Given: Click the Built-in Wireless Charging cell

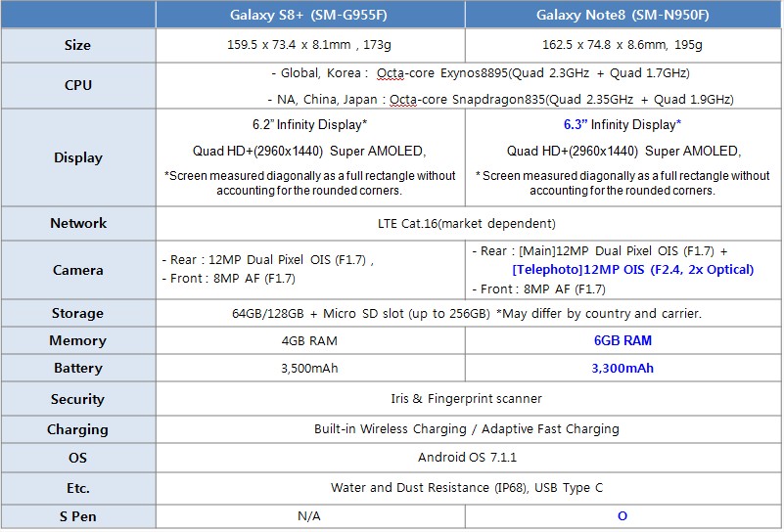Looking at the screenshot, I should point(469,429).
